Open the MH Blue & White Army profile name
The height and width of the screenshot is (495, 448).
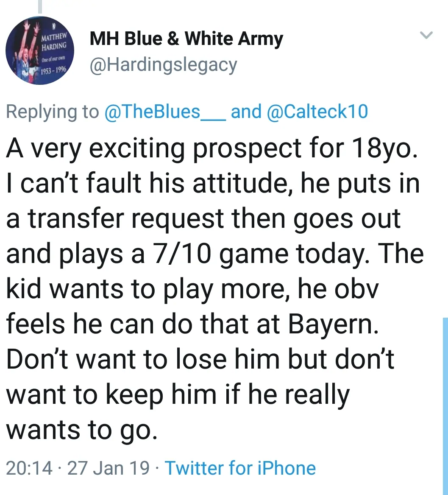pyautogui.click(x=186, y=39)
